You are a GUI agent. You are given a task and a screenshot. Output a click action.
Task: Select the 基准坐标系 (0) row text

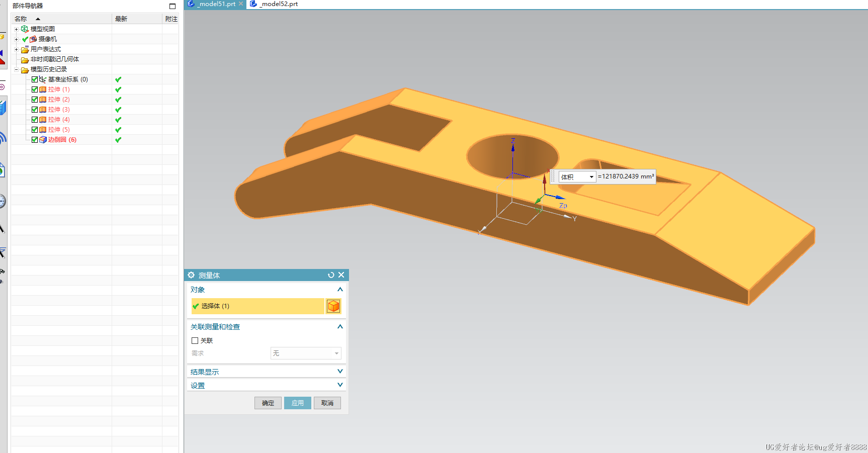click(68, 79)
